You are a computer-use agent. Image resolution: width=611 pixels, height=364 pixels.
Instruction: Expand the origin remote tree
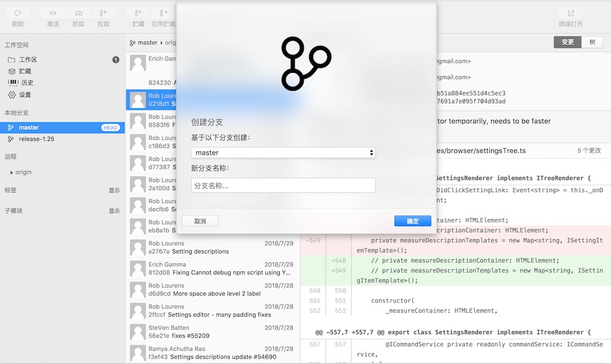click(12, 172)
